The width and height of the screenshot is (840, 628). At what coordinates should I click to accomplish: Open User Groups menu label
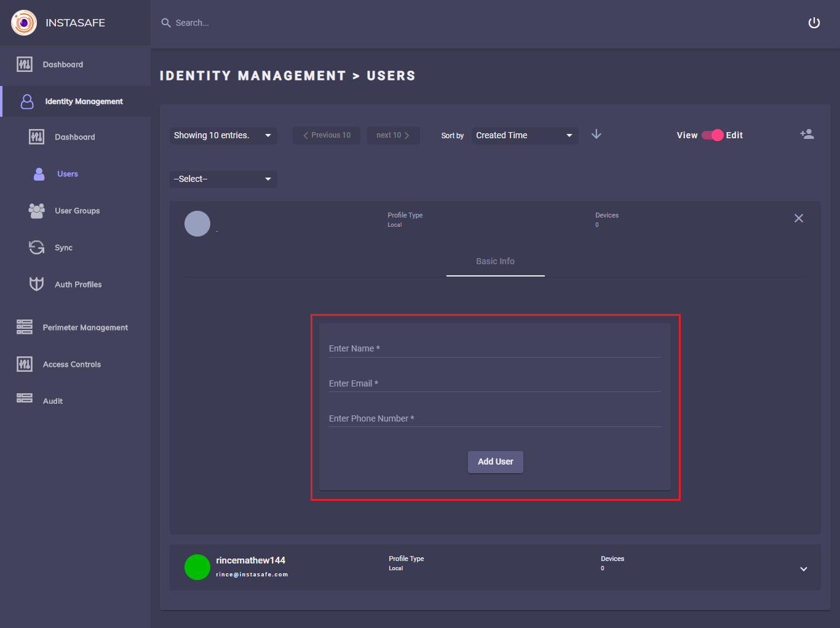[77, 211]
